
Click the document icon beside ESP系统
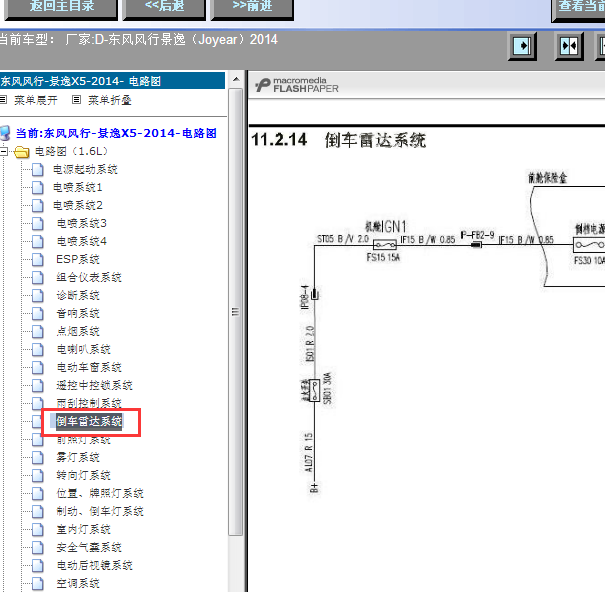(x=37, y=259)
